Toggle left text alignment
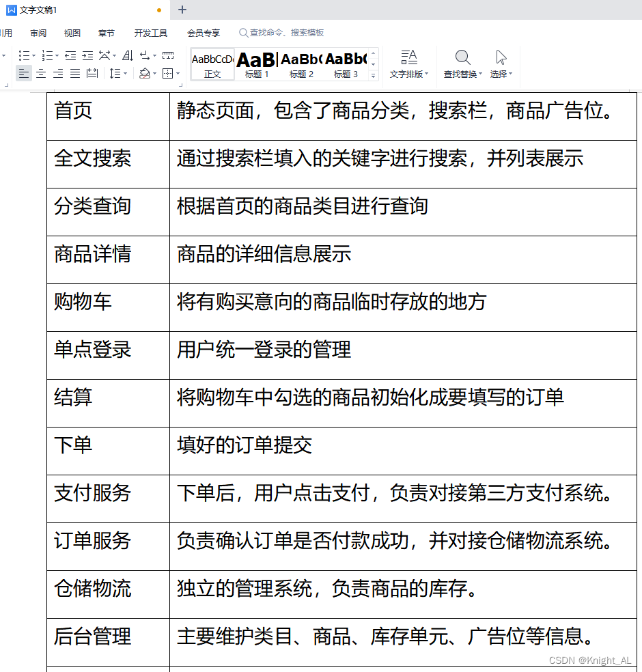The width and height of the screenshot is (642, 672). point(24,74)
